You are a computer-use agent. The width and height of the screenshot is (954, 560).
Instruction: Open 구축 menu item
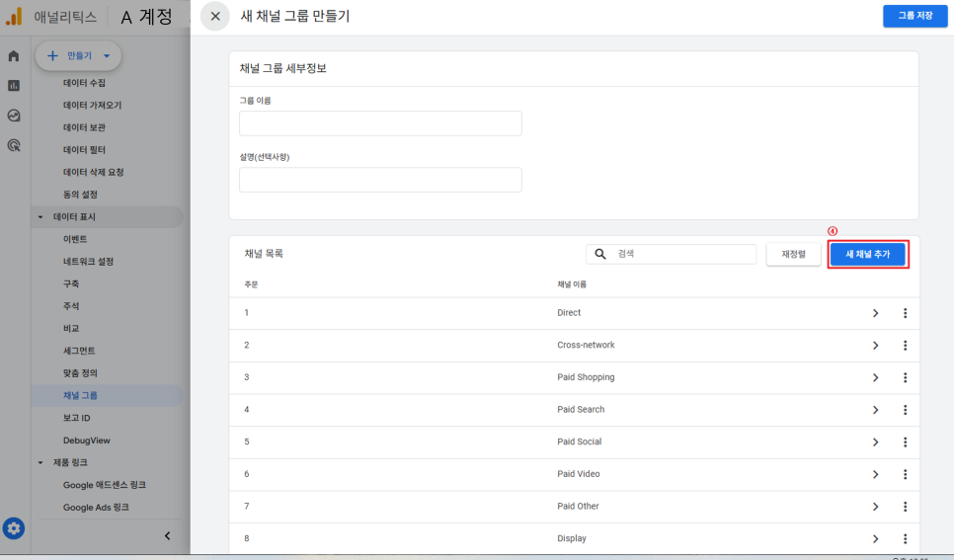point(71,283)
